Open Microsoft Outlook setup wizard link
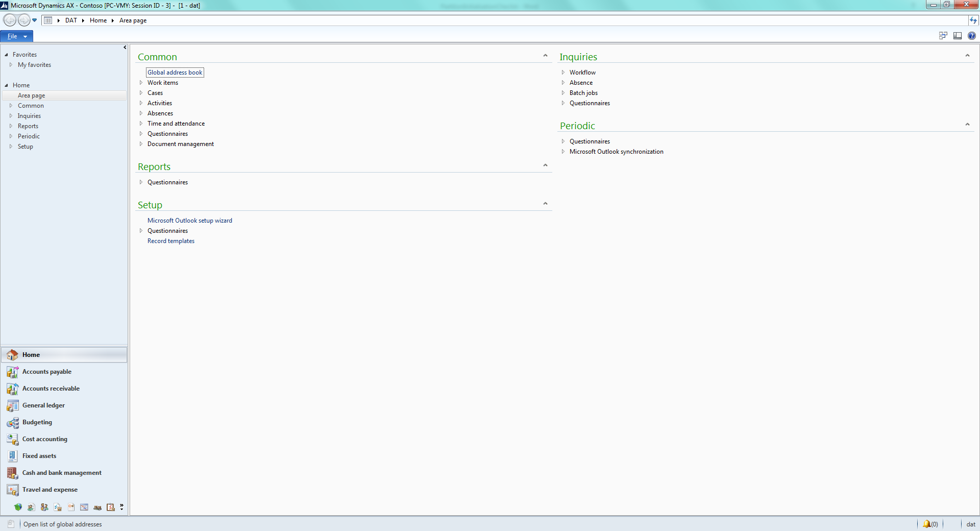Screen dimensions: 980x531 tap(190, 221)
